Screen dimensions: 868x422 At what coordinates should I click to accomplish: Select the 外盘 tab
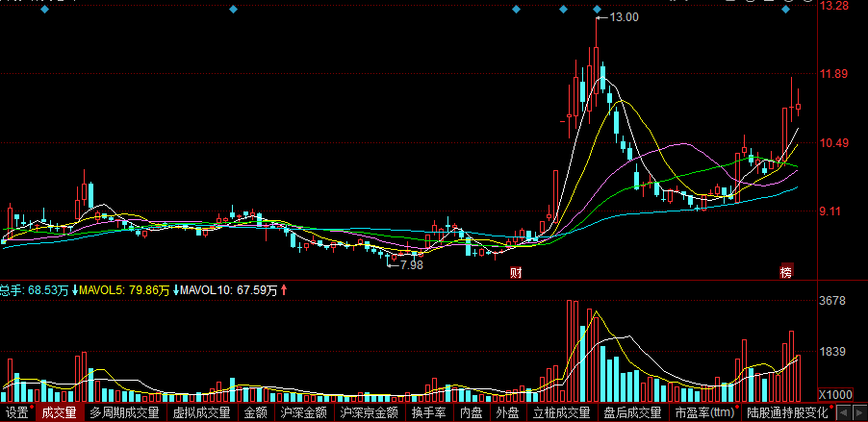click(x=508, y=412)
